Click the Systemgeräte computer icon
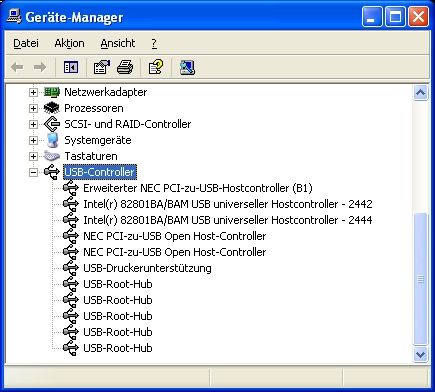 52,140
